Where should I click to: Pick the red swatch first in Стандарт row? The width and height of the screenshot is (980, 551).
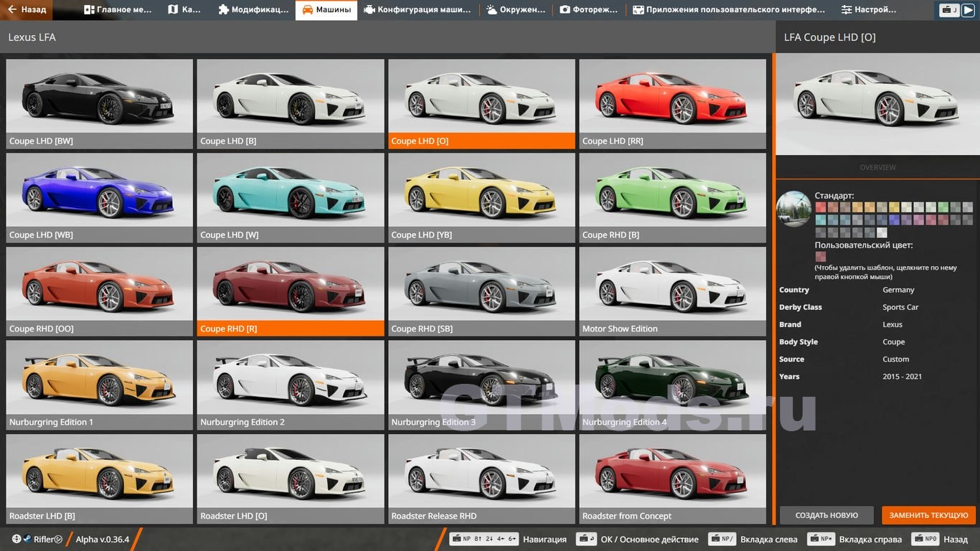pyautogui.click(x=821, y=207)
